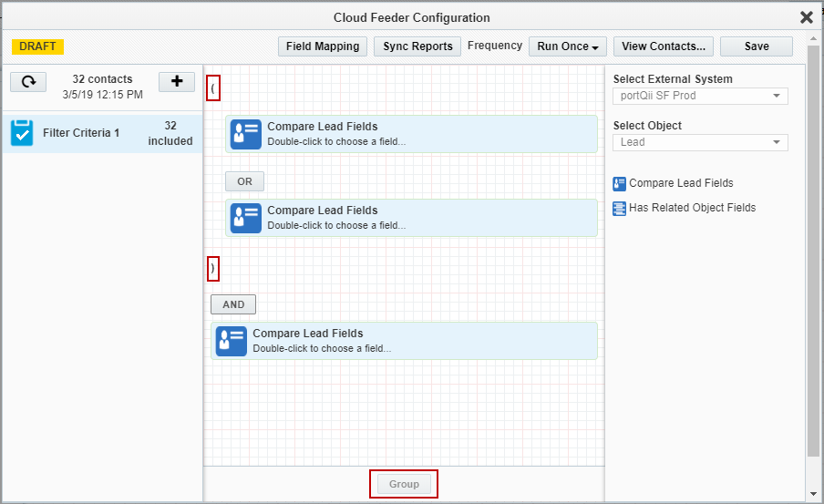Save the cloud feeder configuration
Screen dimensions: 824x504
(x=756, y=46)
